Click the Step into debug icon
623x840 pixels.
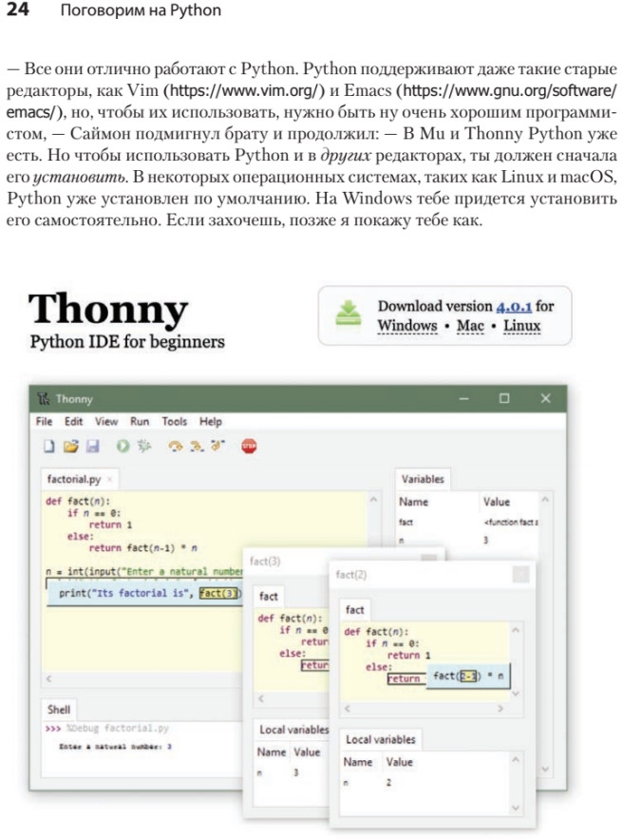point(197,446)
